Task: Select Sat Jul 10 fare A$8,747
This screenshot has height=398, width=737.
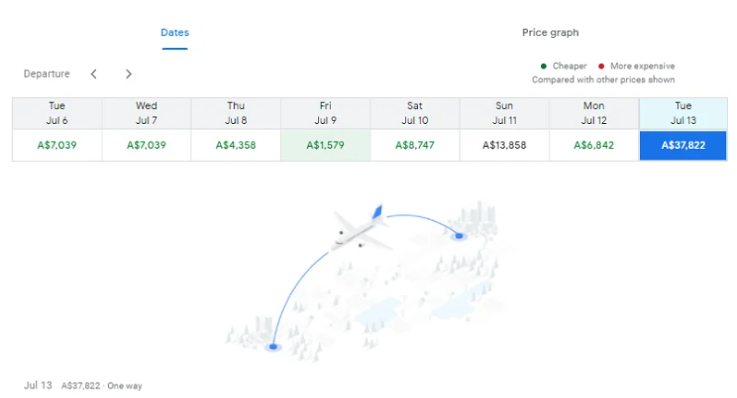Action: click(x=415, y=145)
